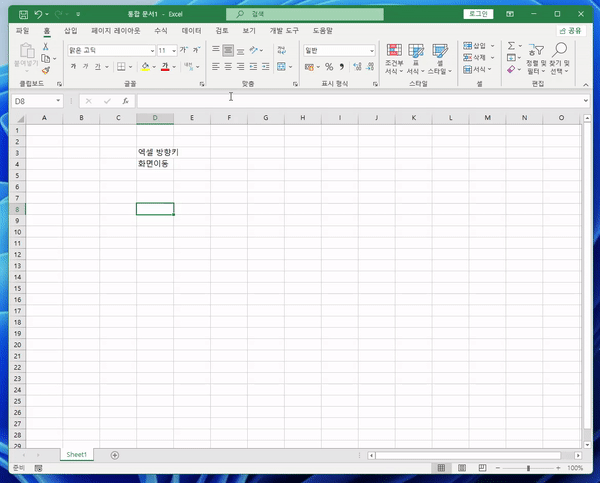Apply the yellow fill color bucket
The width and height of the screenshot is (600, 483).
click(x=145, y=67)
